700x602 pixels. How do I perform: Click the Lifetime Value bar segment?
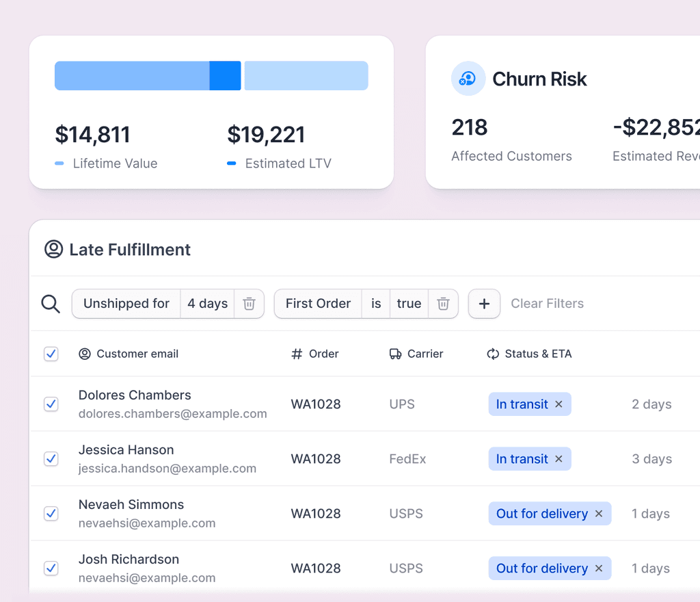pyautogui.click(x=132, y=76)
